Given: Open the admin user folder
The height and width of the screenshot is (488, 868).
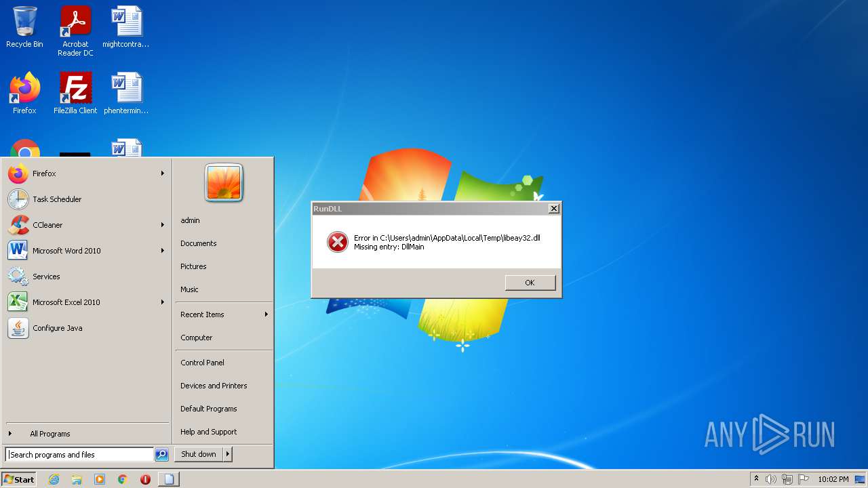Looking at the screenshot, I should coord(190,220).
